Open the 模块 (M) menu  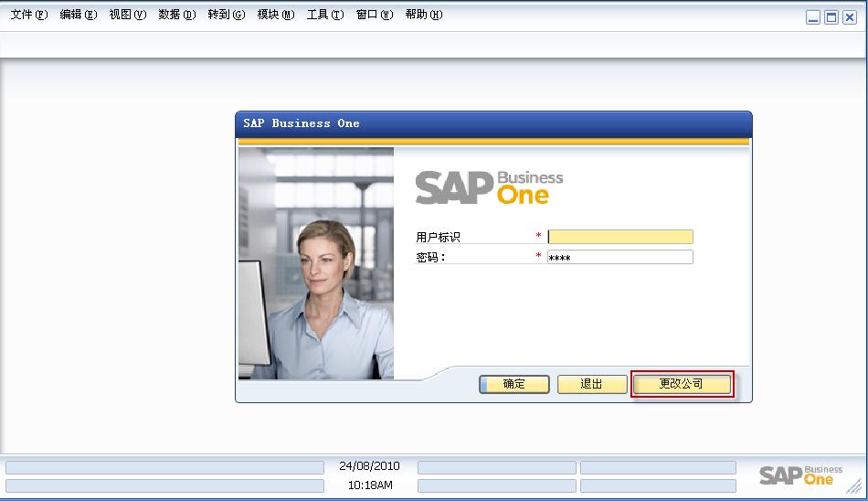pyautogui.click(x=276, y=15)
